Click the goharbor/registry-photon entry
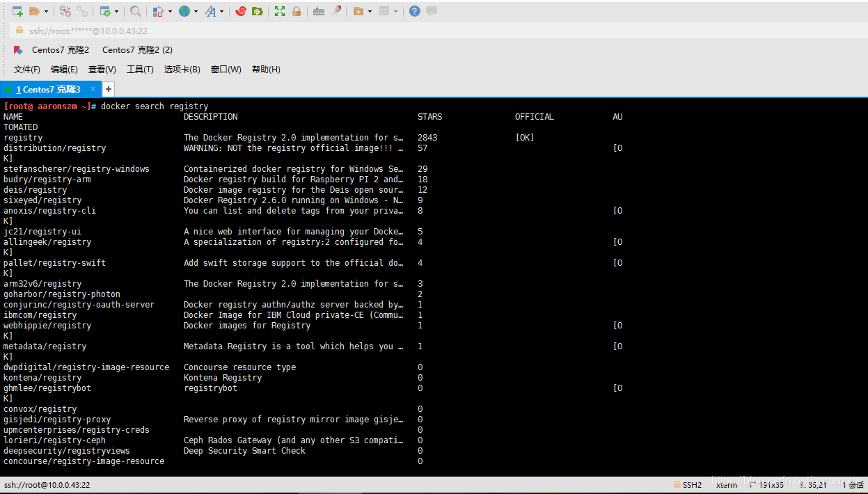Image resolution: width=868 pixels, height=494 pixels. pyautogui.click(x=62, y=294)
